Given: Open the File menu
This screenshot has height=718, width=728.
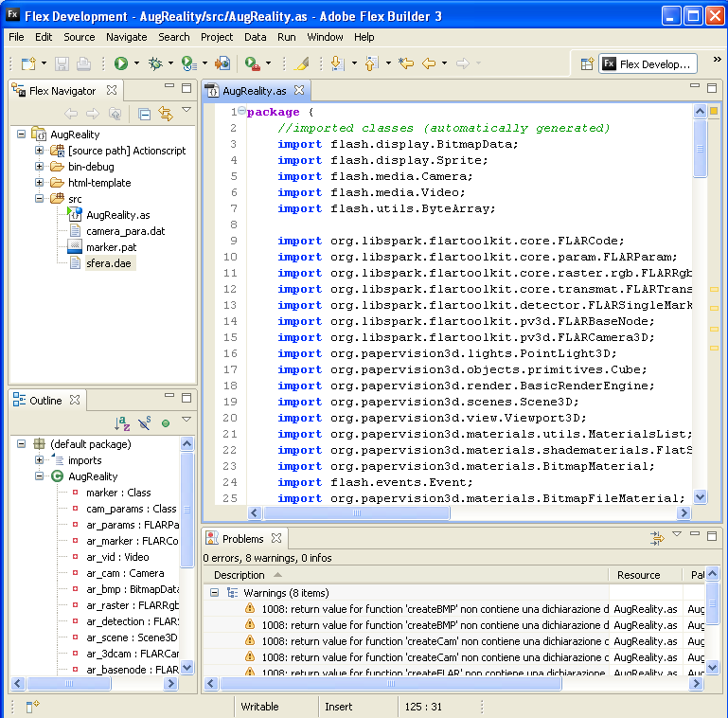Looking at the screenshot, I should [x=16, y=37].
